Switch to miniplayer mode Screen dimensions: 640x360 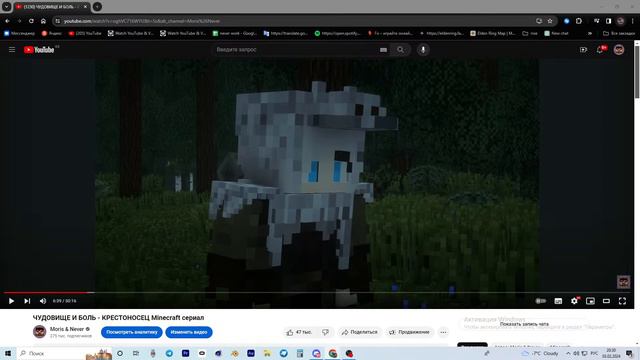(590, 301)
